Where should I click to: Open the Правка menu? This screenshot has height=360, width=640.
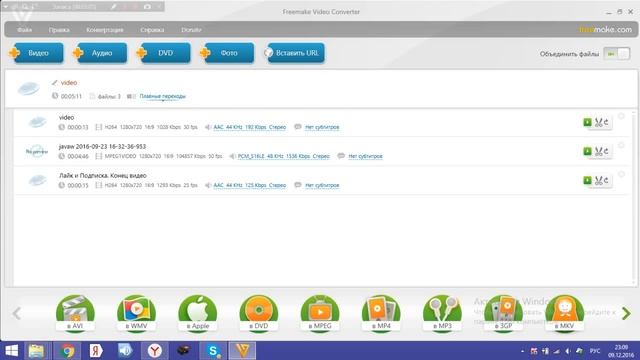tap(59, 30)
